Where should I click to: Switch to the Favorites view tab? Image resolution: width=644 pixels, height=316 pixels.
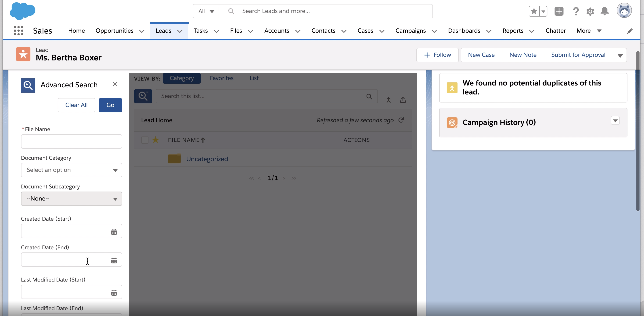222,78
